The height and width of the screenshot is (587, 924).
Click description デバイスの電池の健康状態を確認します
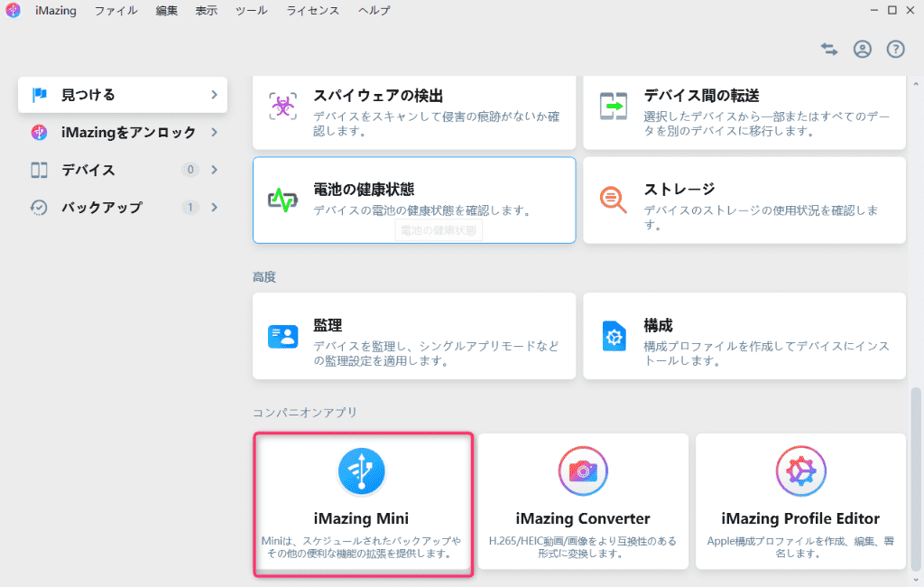pos(422,210)
